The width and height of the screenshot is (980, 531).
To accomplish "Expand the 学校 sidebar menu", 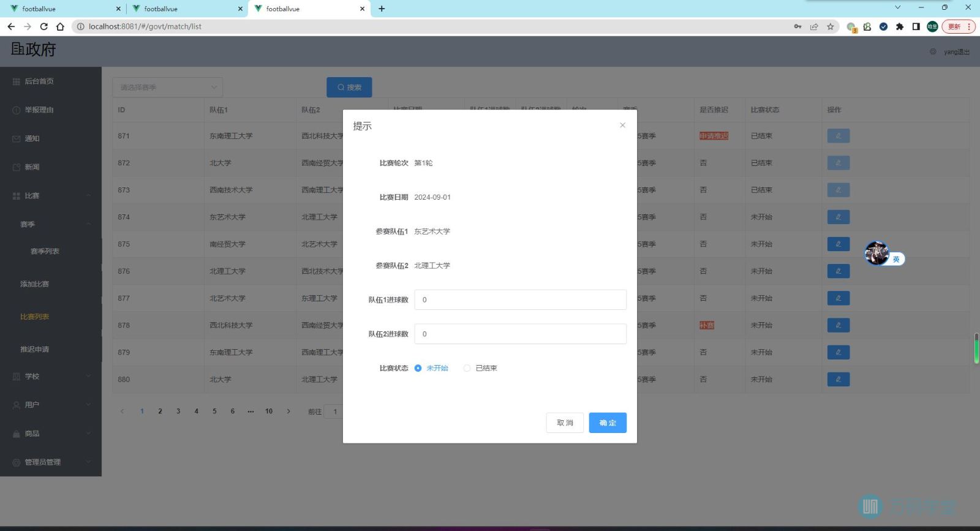I will 51,376.
